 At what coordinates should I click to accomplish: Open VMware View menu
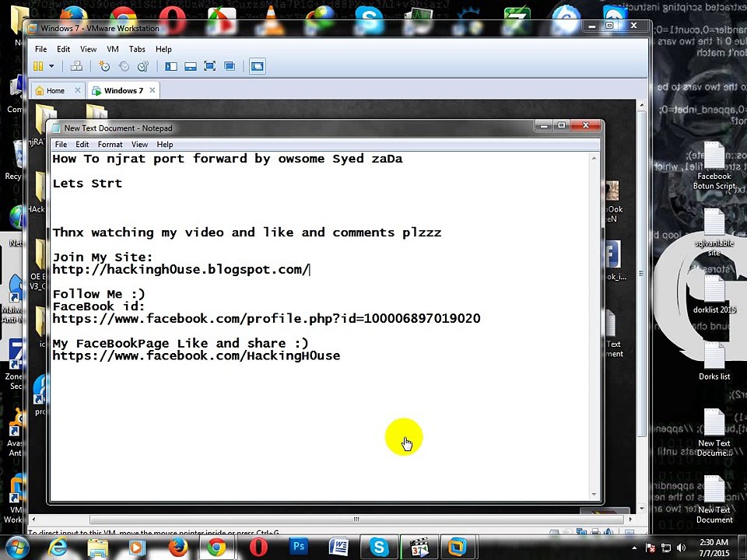click(x=88, y=49)
